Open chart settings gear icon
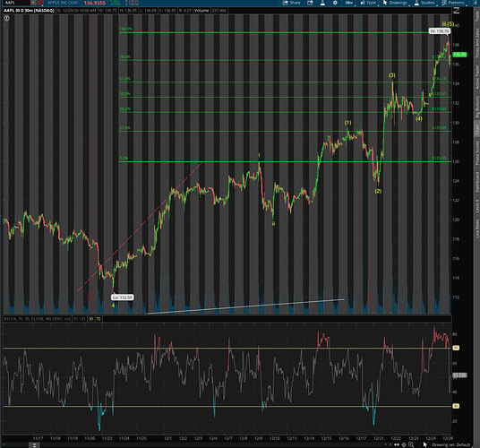 pos(335,3)
